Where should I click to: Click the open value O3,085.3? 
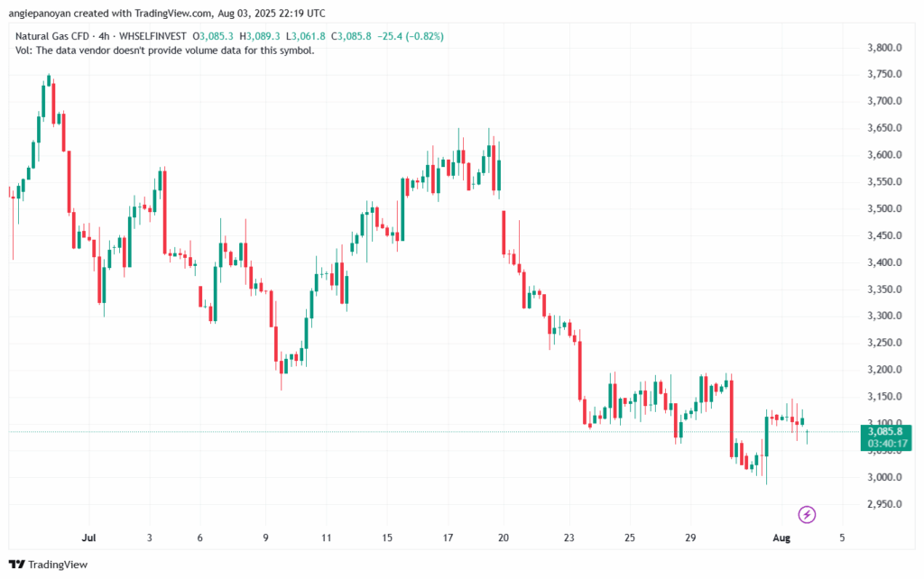click(x=213, y=36)
